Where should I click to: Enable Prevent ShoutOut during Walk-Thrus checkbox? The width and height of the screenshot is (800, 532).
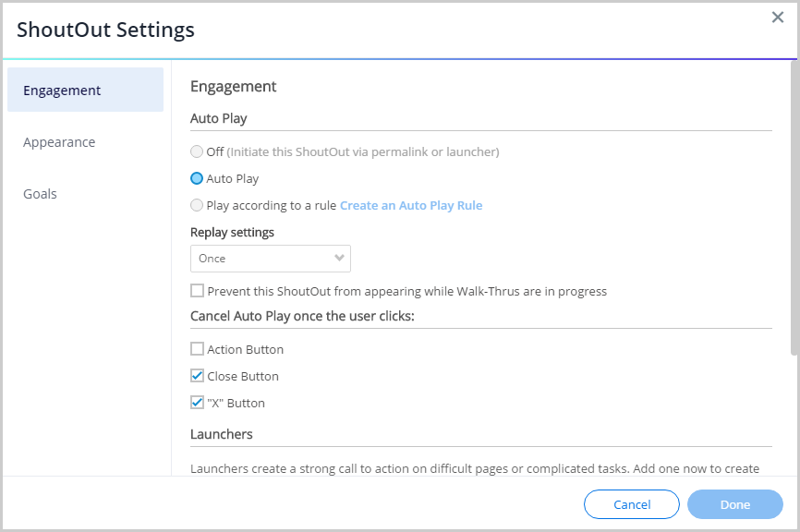197,291
